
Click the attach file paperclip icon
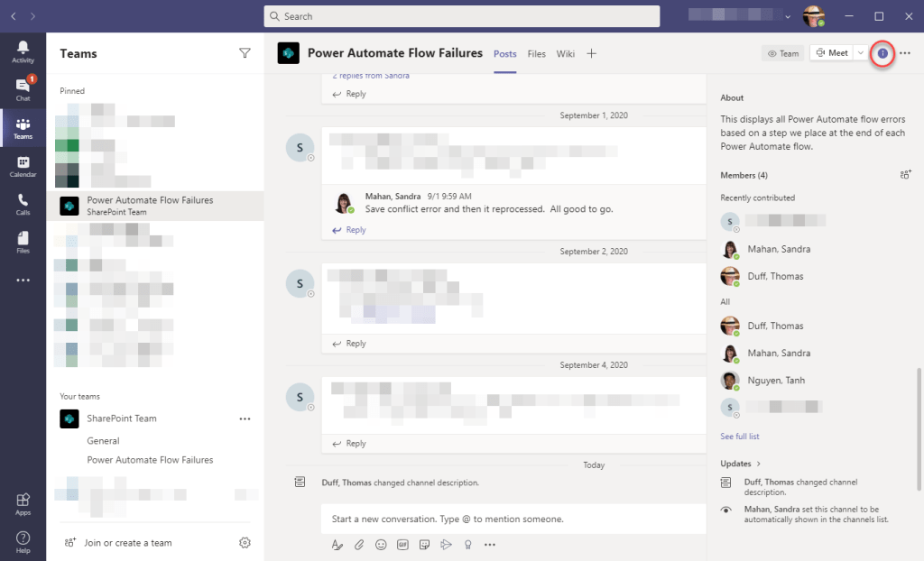(x=358, y=545)
